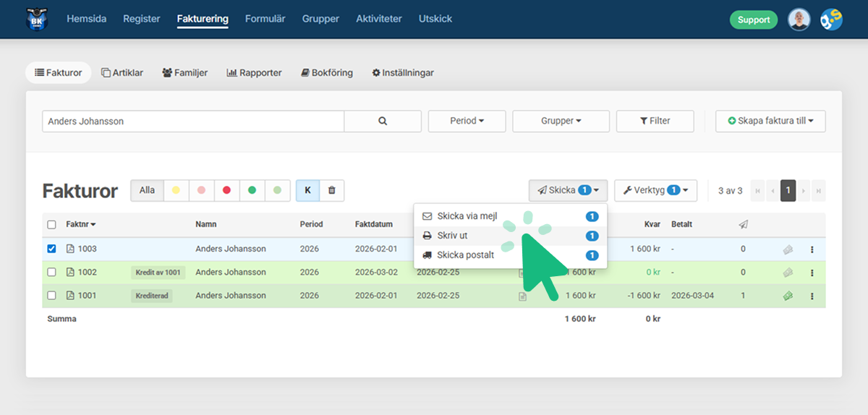Toggle the select-all header checkbox
Viewport: 868px width, 415px height.
51,225
